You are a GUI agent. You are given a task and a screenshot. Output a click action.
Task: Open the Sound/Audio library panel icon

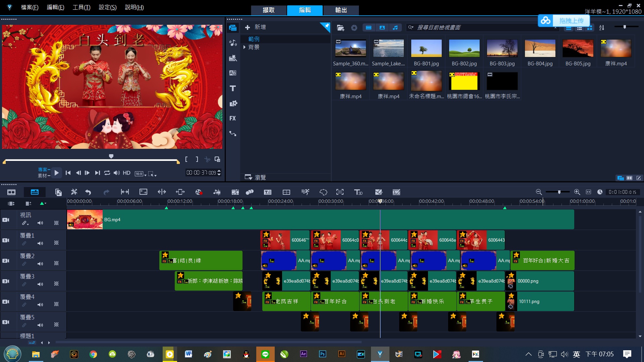point(233,43)
